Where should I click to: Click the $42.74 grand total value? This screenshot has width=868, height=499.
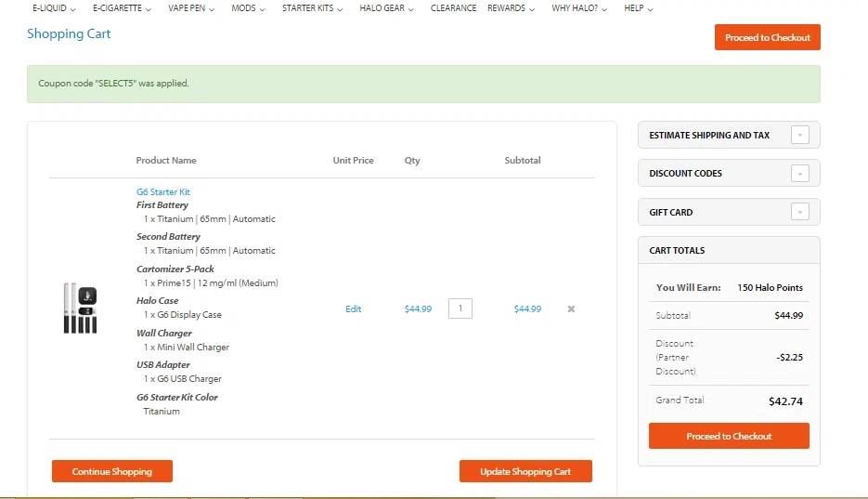tap(785, 401)
